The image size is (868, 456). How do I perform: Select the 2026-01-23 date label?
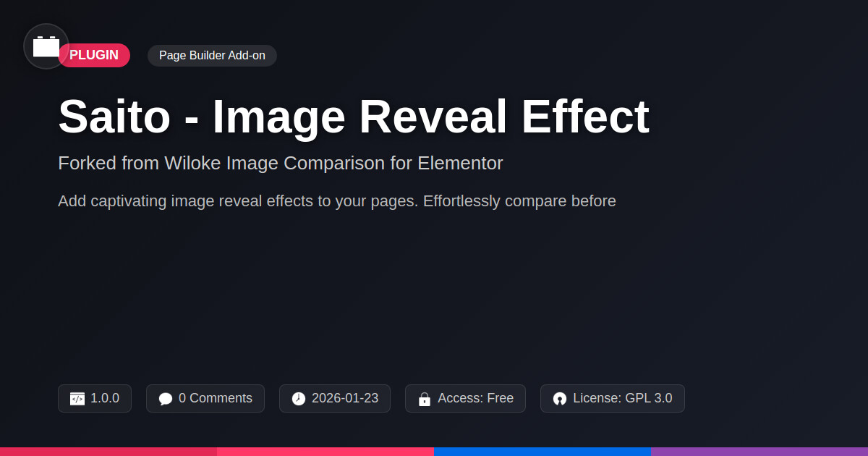tap(344, 398)
